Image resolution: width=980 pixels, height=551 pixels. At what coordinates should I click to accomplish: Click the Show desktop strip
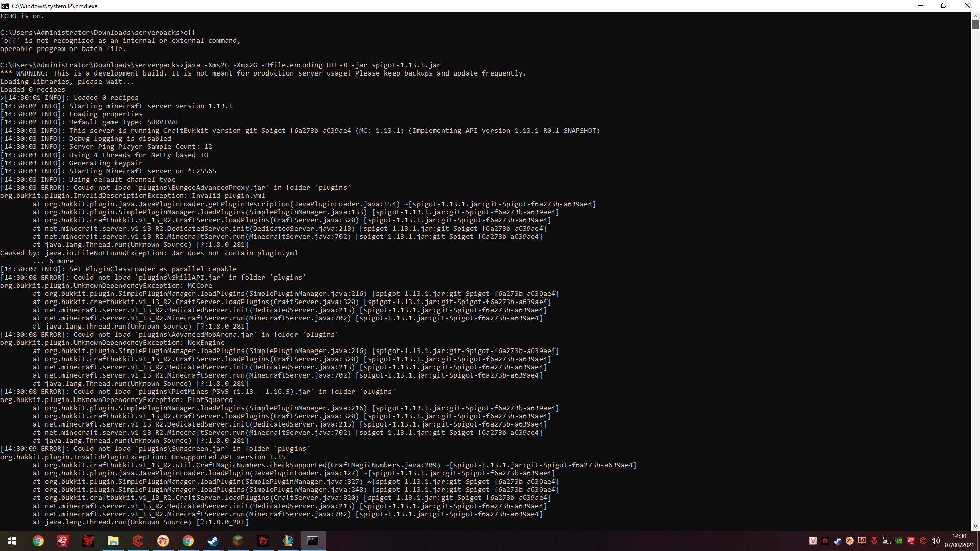(x=978, y=541)
